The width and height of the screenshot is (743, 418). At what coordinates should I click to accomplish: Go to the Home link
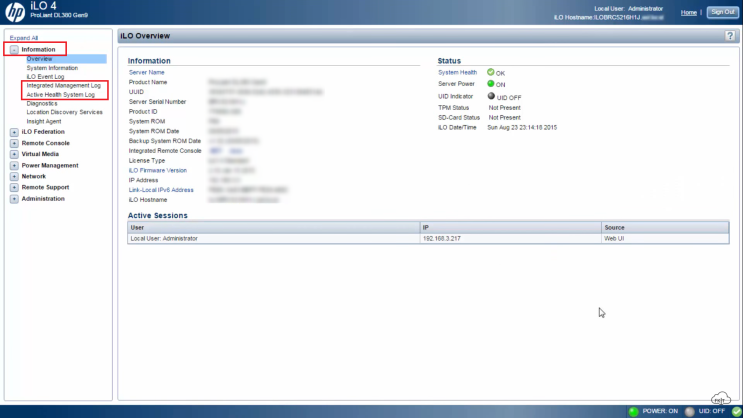(688, 12)
